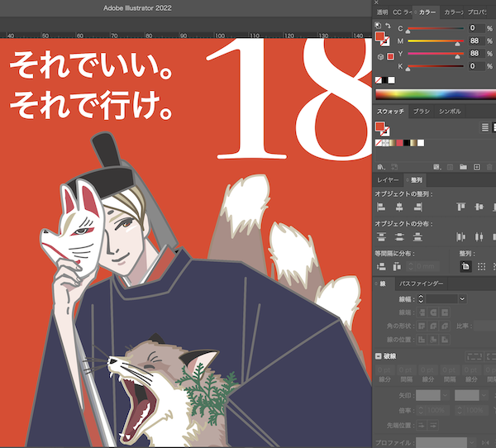Switch to the ブラシ panel tab

[x=421, y=111]
